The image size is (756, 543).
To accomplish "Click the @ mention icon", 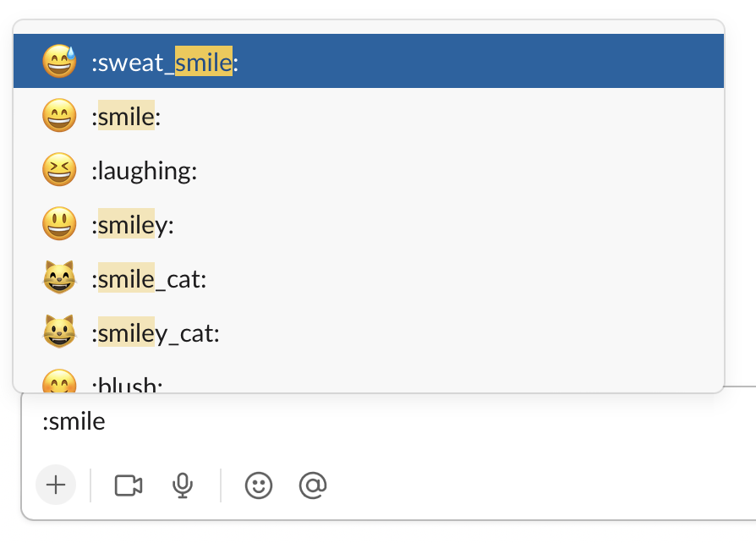I will [x=314, y=485].
